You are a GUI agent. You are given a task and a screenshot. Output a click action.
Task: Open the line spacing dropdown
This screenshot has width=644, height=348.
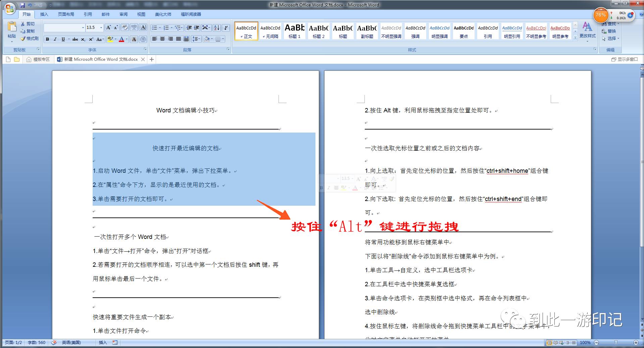196,39
